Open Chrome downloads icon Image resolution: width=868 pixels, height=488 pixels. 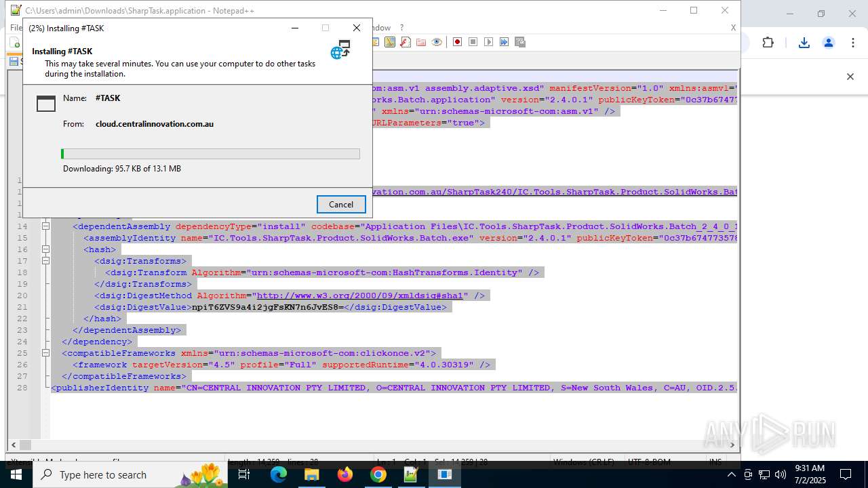coord(804,43)
